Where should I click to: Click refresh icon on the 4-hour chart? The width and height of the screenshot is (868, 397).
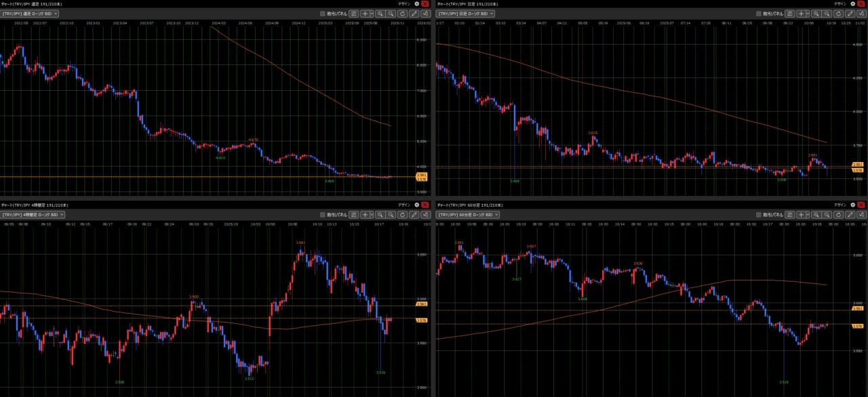point(402,214)
